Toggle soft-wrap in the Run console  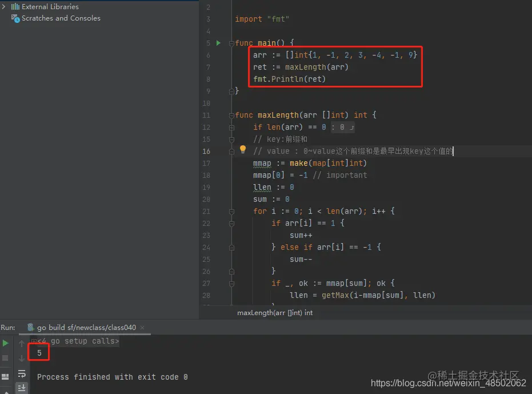coord(22,373)
